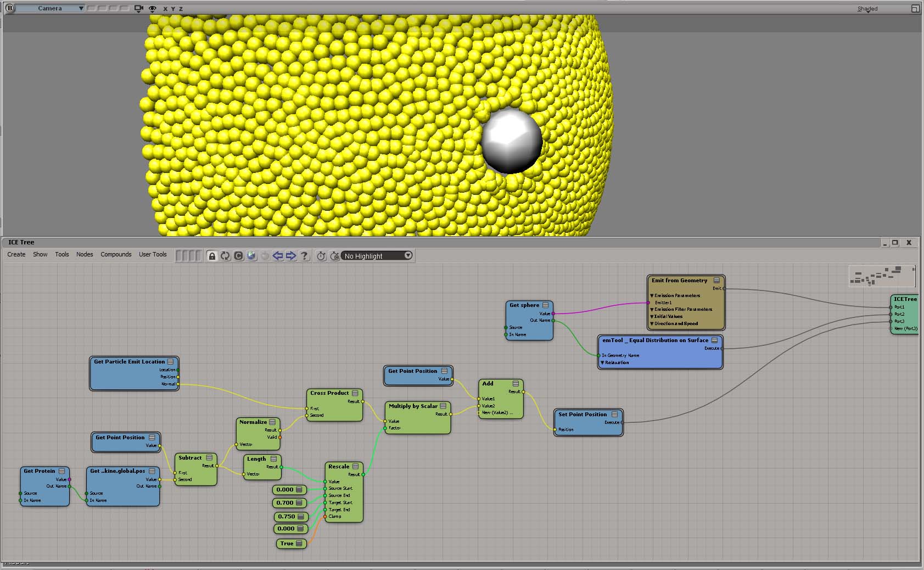
Task: Click the lock icon in ICE Tree toolbar
Action: (212, 256)
